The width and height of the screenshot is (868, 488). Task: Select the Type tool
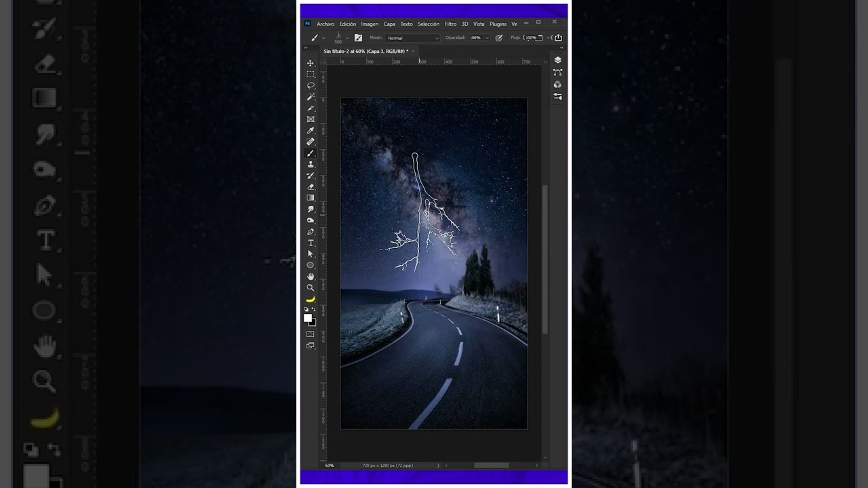pos(311,243)
